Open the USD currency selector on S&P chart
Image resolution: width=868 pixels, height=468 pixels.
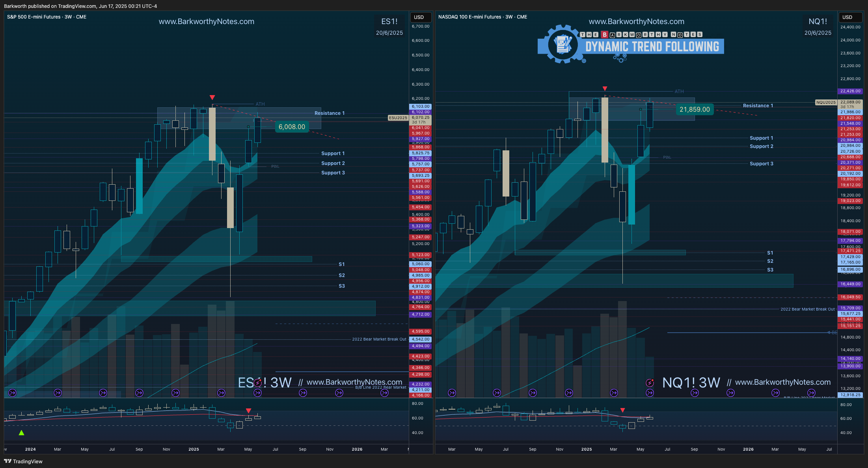pyautogui.click(x=421, y=17)
